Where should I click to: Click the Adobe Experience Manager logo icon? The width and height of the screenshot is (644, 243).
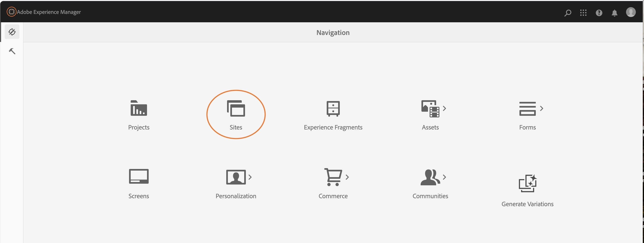pyautogui.click(x=11, y=12)
